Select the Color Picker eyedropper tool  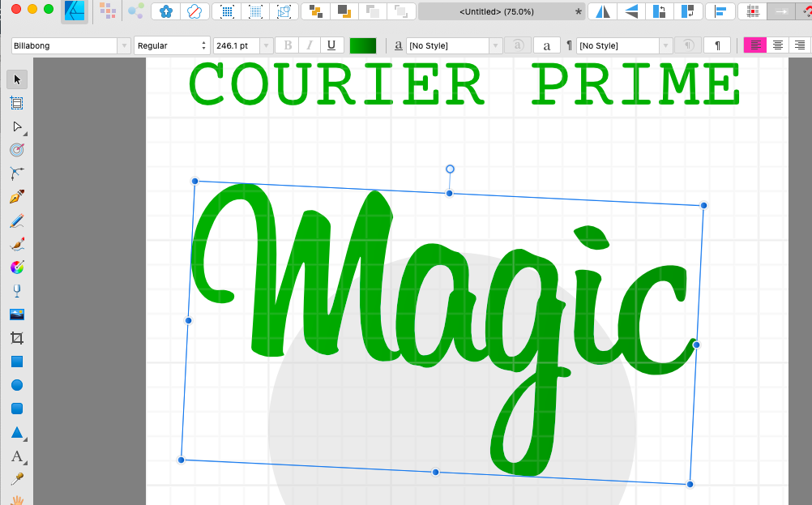17,478
